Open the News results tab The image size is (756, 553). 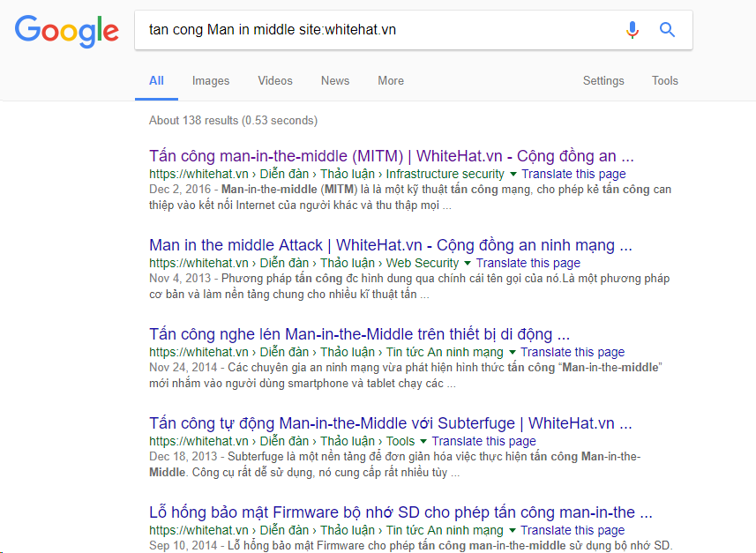(x=335, y=80)
